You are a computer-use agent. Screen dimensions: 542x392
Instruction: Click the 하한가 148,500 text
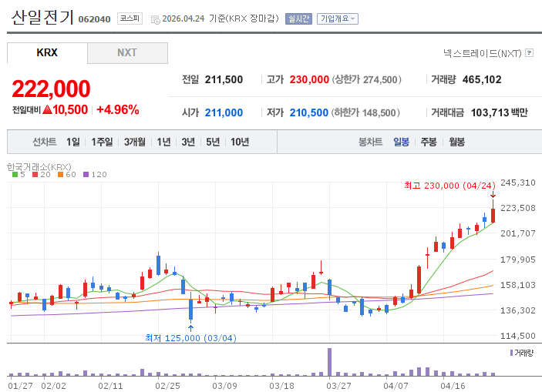click(x=365, y=112)
